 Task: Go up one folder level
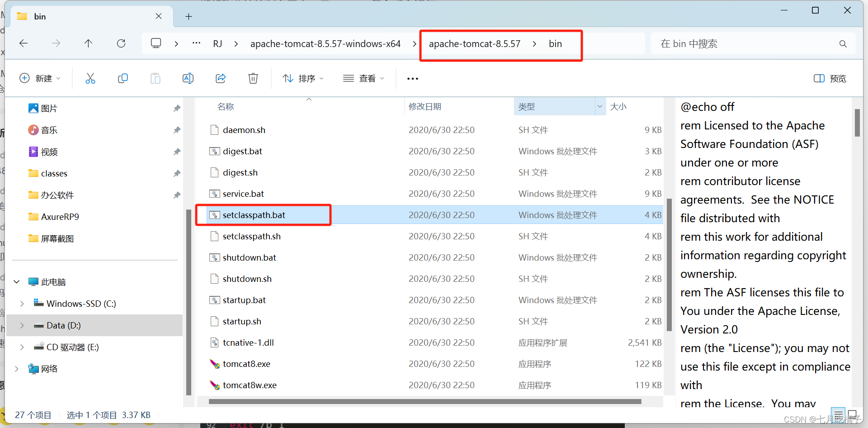coord(88,43)
